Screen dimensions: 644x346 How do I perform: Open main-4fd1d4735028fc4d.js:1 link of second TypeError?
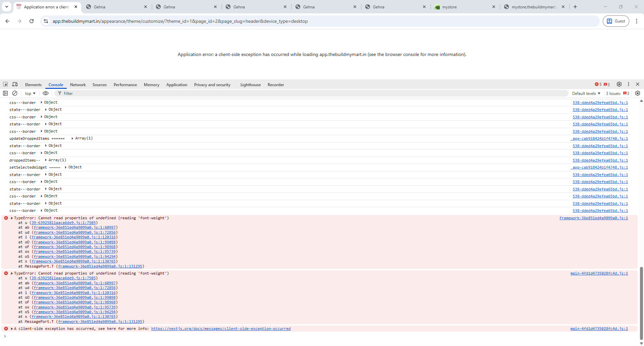pyautogui.click(x=599, y=274)
